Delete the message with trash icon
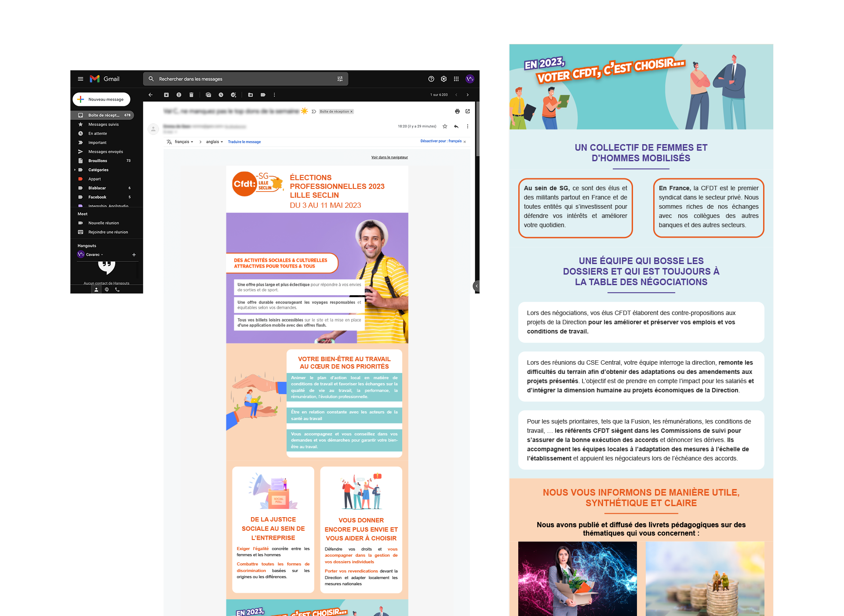Viewport: 844px width, 616px height. [191, 95]
